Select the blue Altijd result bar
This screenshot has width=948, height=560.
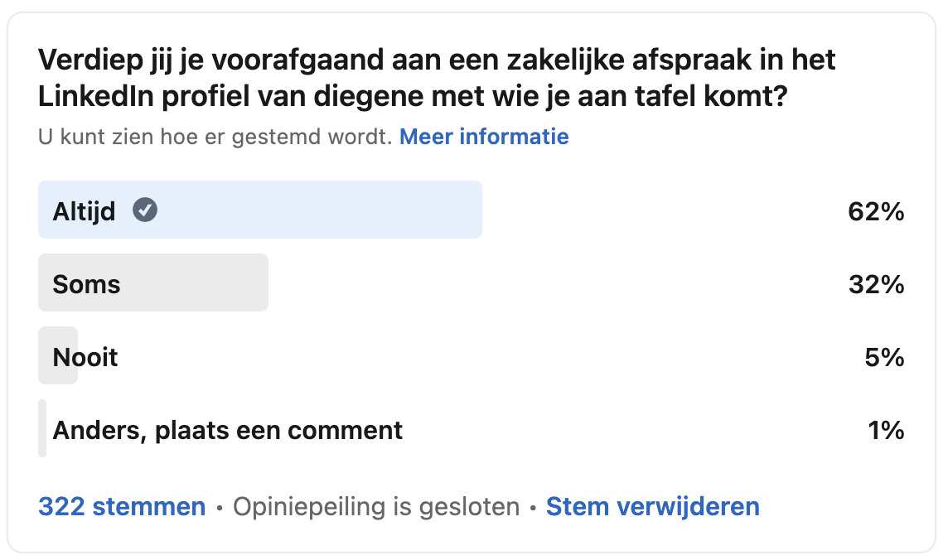tap(260, 210)
